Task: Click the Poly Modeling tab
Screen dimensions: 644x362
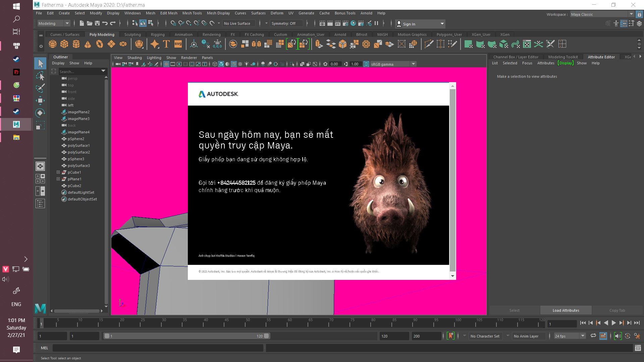Action: pyautogui.click(x=101, y=35)
